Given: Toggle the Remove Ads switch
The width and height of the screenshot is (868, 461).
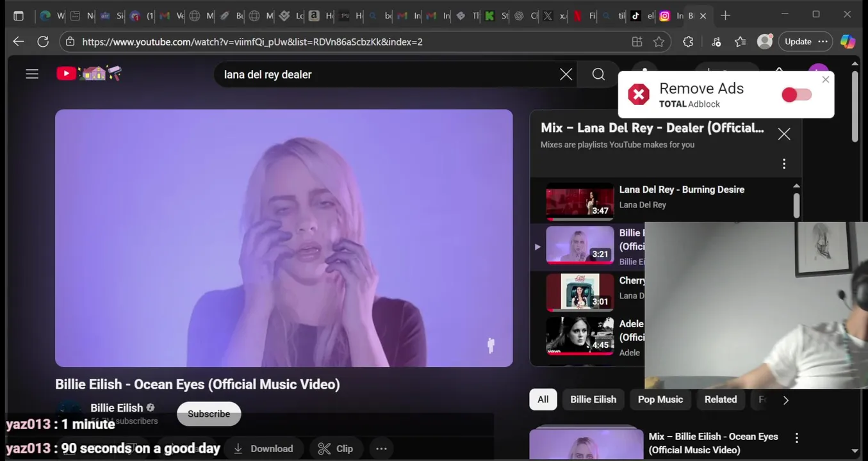Looking at the screenshot, I should tap(797, 95).
